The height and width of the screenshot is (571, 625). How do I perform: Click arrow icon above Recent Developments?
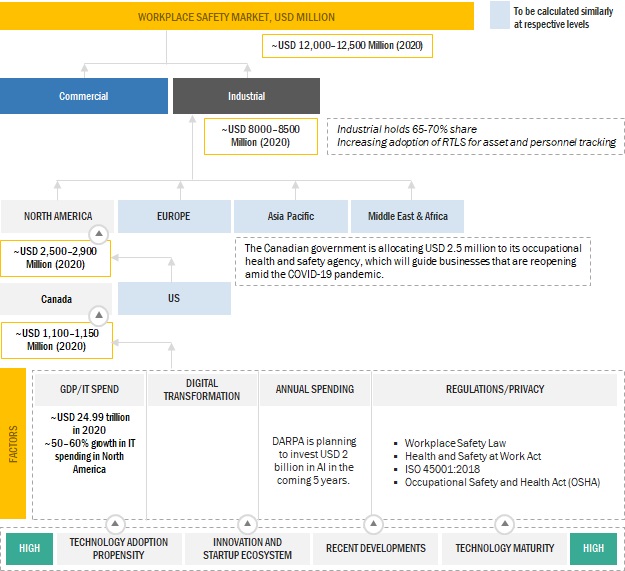pos(374,523)
